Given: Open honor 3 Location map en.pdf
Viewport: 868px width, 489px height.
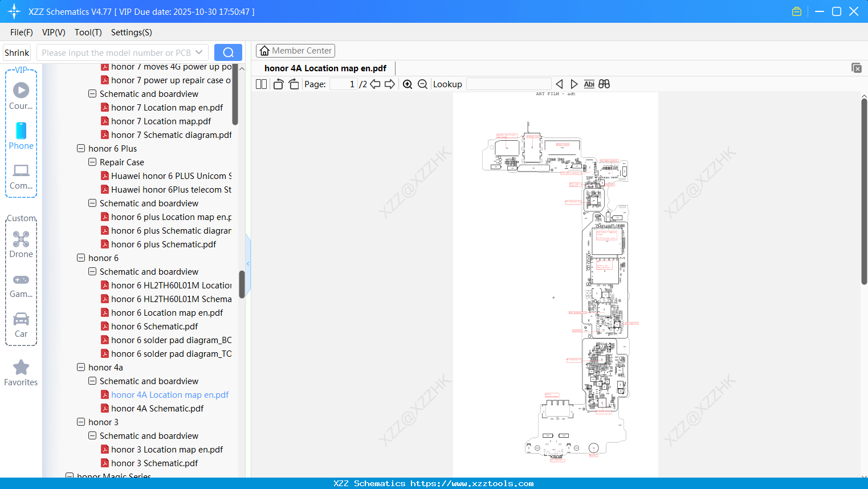Looking at the screenshot, I should [x=167, y=450].
